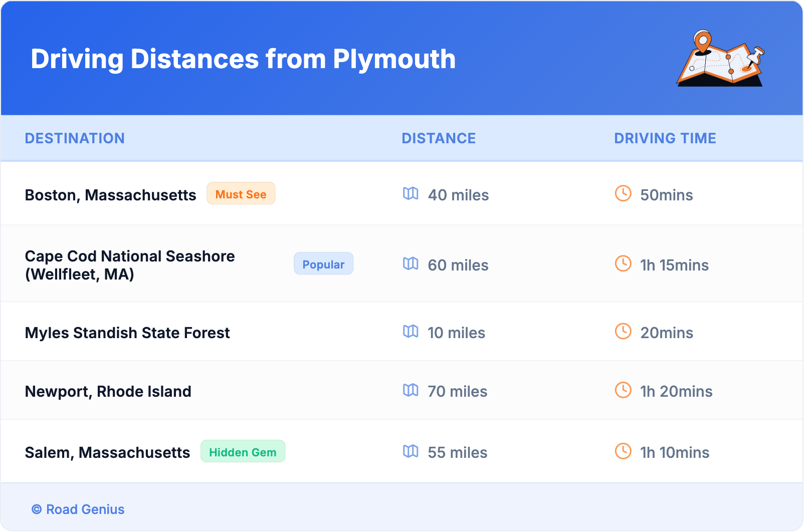
Task: Click the map with pins illustration
Action: click(720, 59)
